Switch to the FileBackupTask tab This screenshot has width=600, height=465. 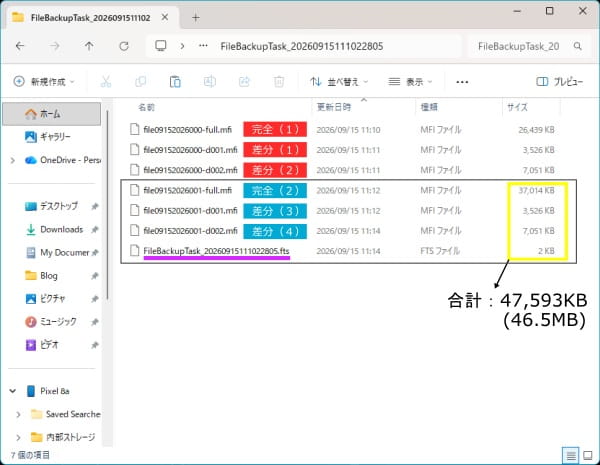click(x=91, y=18)
